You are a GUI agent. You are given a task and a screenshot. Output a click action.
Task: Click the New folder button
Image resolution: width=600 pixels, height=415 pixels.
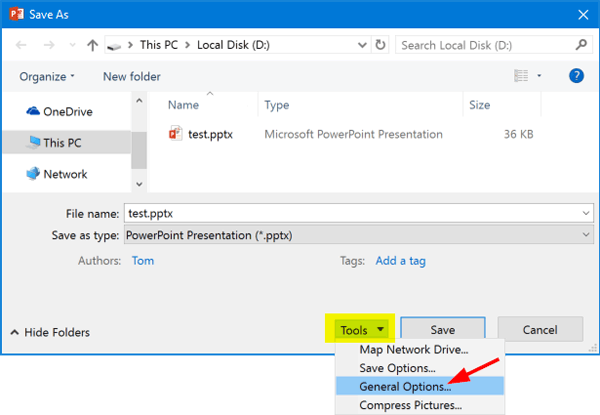[x=134, y=77]
